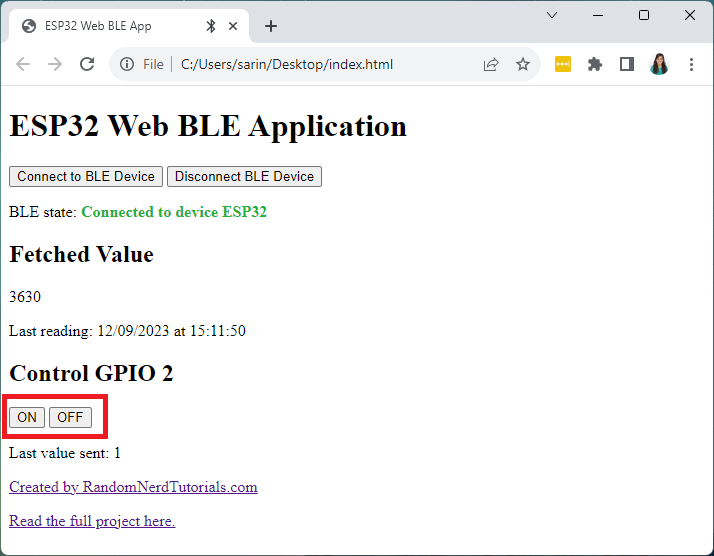Click Connect to BLE Device button
This screenshot has height=556, width=714.
(86, 176)
